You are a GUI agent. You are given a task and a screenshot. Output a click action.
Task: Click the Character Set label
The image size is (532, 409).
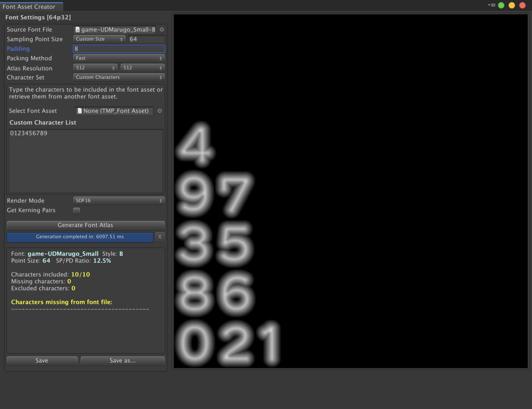click(26, 77)
